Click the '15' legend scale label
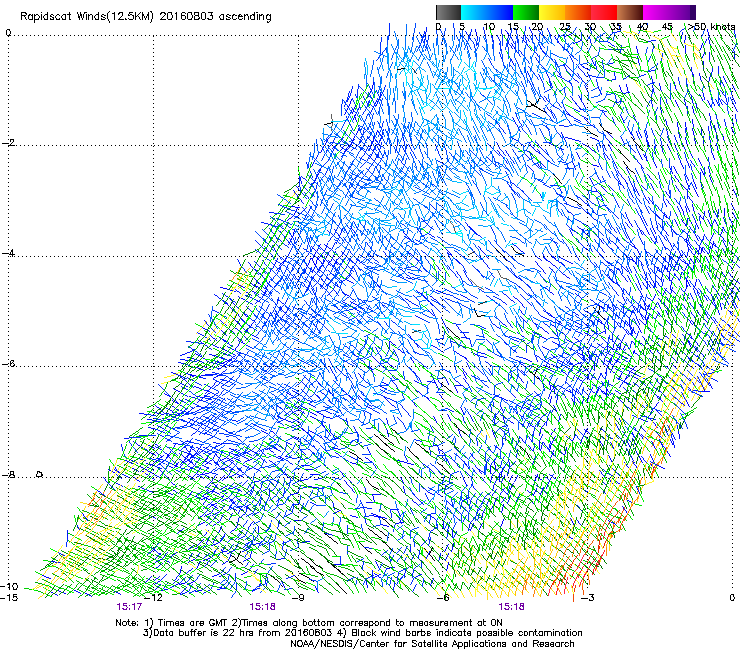 (x=513, y=27)
